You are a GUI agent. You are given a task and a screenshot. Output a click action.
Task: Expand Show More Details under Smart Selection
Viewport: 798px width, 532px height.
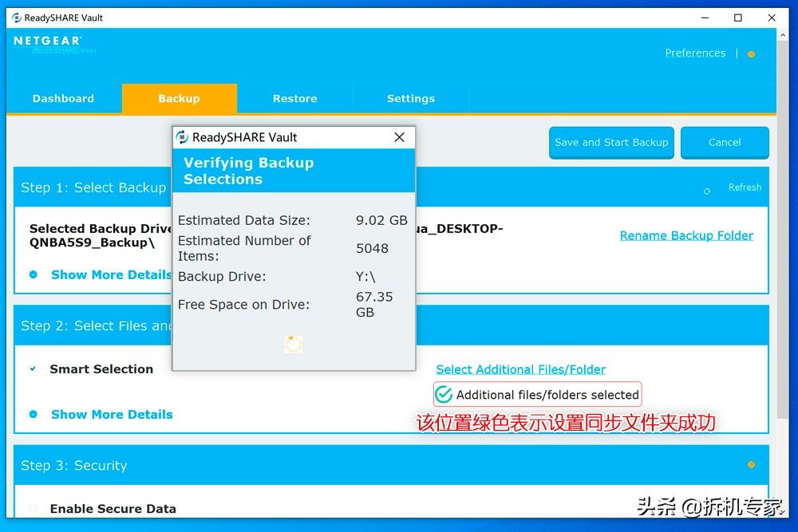pos(112,415)
